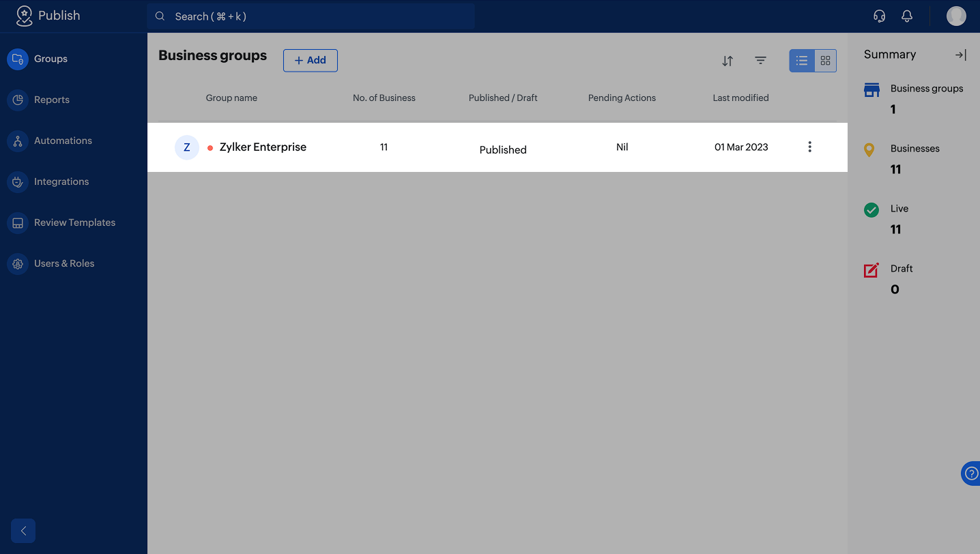Image resolution: width=980 pixels, height=554 pixels.
Task: Click the Businesses summary label
Action: (915, 149)
